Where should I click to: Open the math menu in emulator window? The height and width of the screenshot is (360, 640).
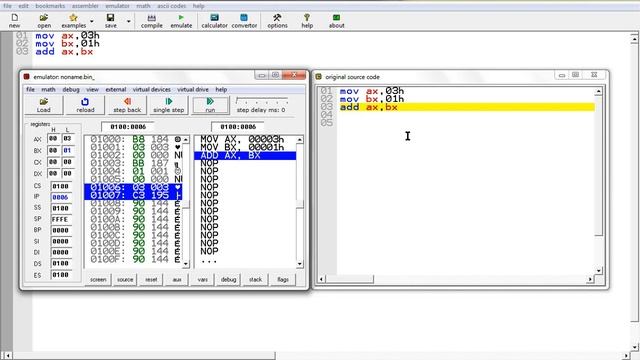click(x=48, y=89)
